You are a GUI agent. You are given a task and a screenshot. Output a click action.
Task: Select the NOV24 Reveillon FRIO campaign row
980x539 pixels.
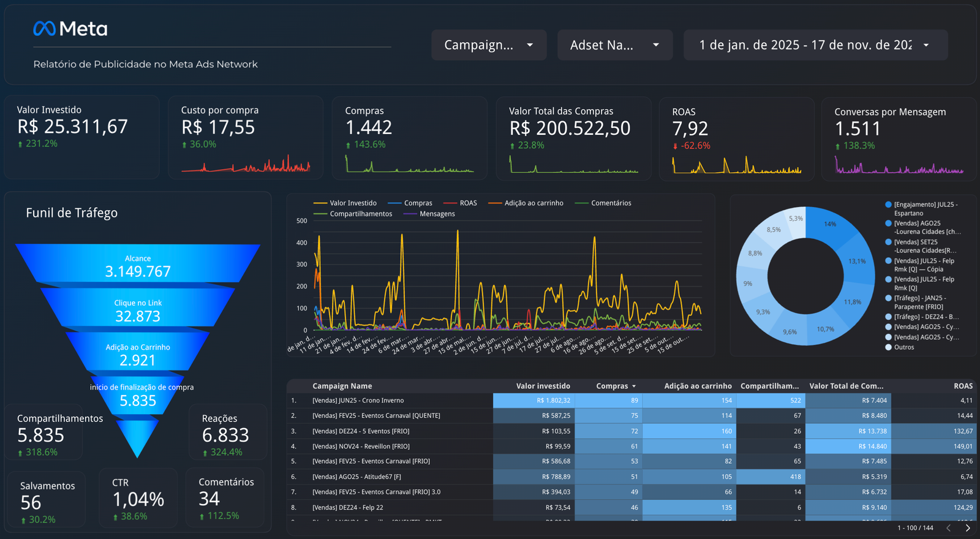pos(361,447)
